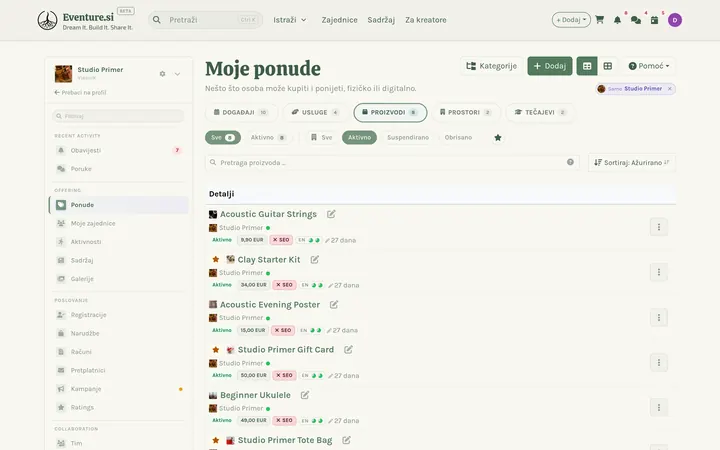Image resolution: width=720 pixels, height=450 pixels.
Task: Switch to list view layout
Action: click(587, 66)
